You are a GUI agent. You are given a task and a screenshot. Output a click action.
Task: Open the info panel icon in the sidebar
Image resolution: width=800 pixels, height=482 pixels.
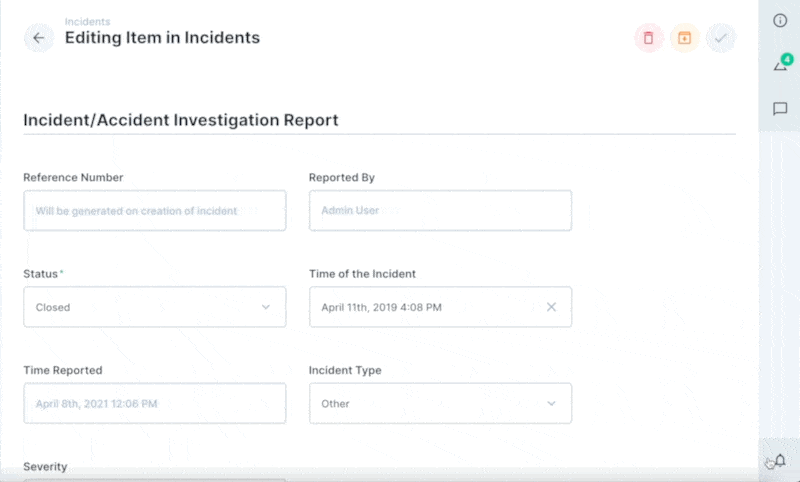[x=780, y=20]
